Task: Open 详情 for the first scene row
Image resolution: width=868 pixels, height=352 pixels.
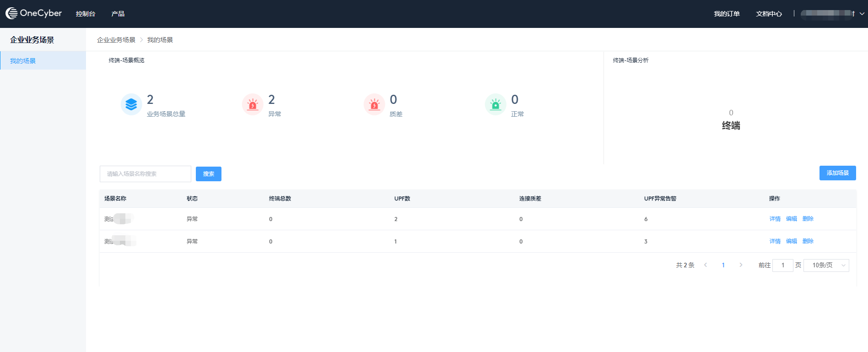Action: pyautogui.click(x=775, y=219)
